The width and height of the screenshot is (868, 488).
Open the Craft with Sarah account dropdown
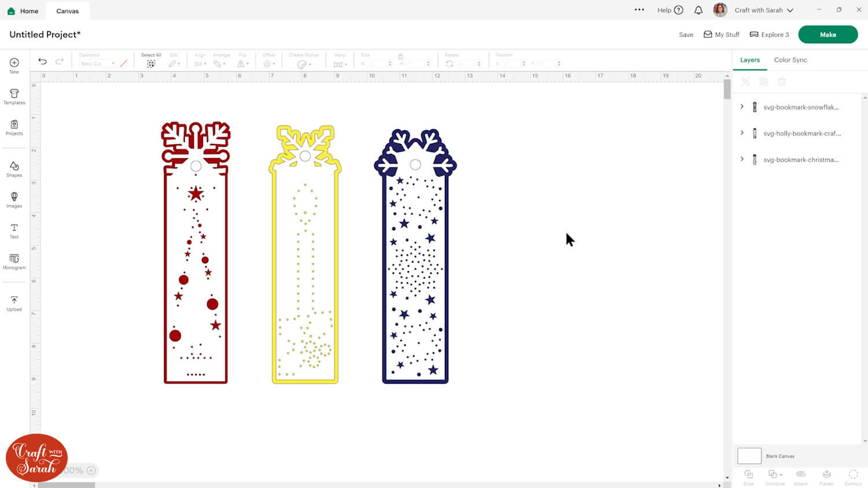(764, 10)
